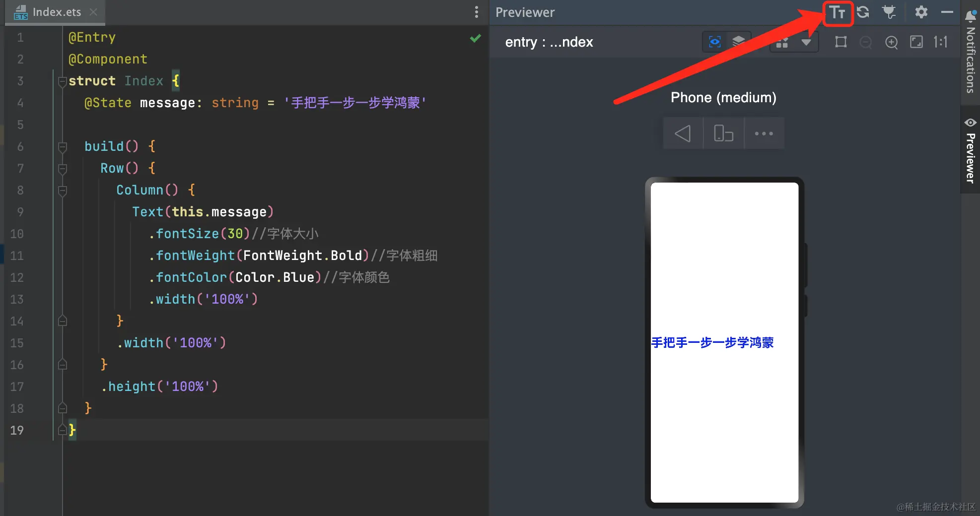Image resolution: width=980 pixels, height=516 pixels.
Task: Click the fit-to-screen icon
Action: (x=916, y=42)
